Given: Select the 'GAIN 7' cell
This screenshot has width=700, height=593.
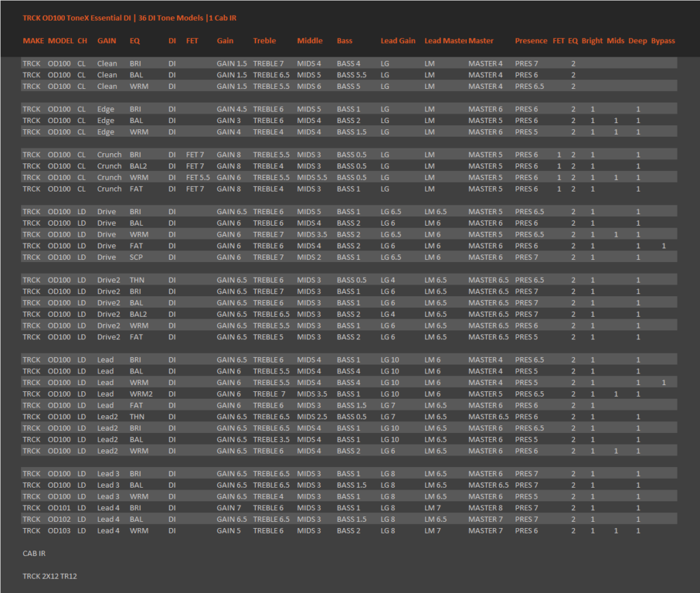Looking at the screenshot, I should click(x=228, y=508).
